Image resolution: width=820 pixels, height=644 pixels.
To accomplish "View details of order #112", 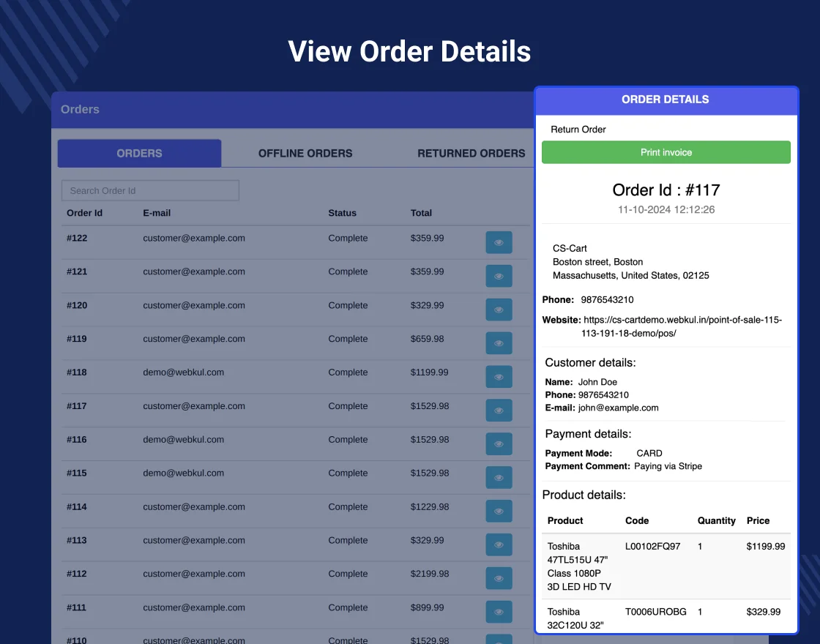I will point(499,578).
